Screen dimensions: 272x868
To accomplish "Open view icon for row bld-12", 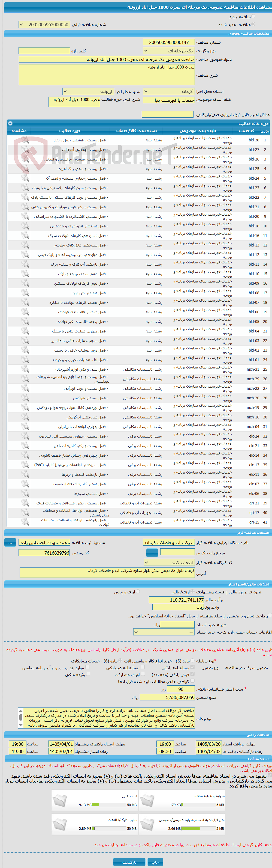I will (25, 254).
